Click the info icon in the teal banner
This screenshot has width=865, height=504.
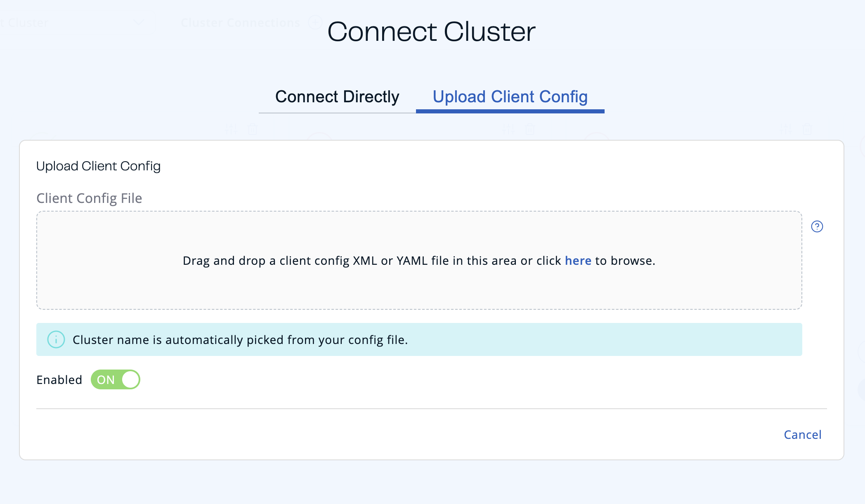[x=56, y=339]
